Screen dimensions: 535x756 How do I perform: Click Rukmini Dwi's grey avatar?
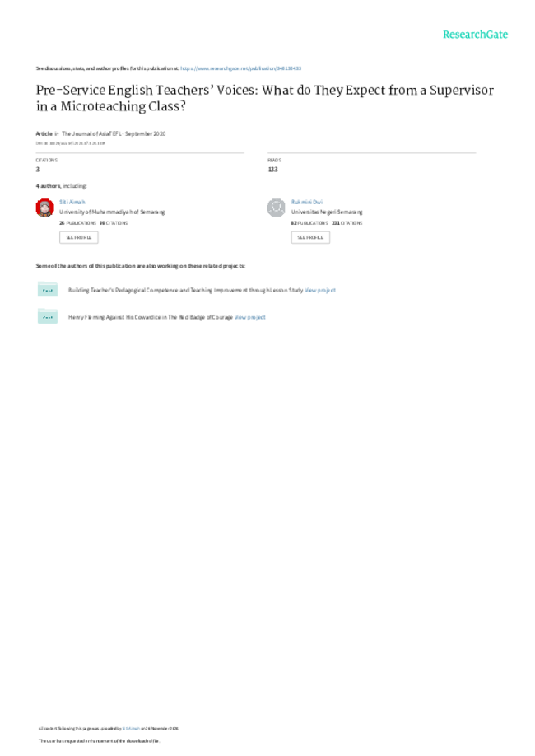tap(277, 208)
